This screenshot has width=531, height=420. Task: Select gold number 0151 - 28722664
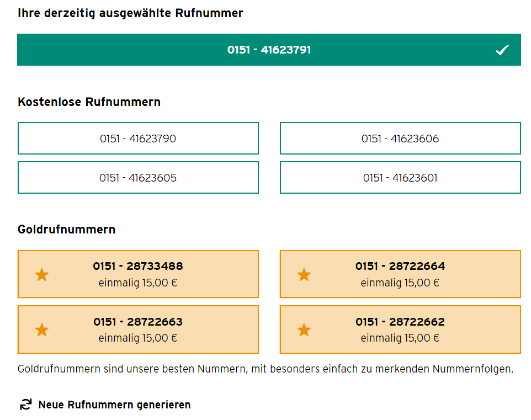click(x=400, y=274)
